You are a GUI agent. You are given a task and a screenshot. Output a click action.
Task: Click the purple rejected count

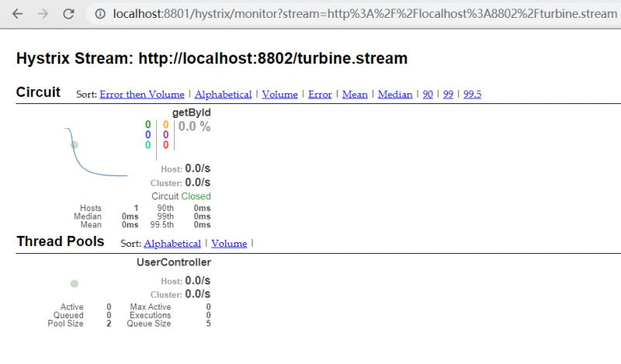165,135
